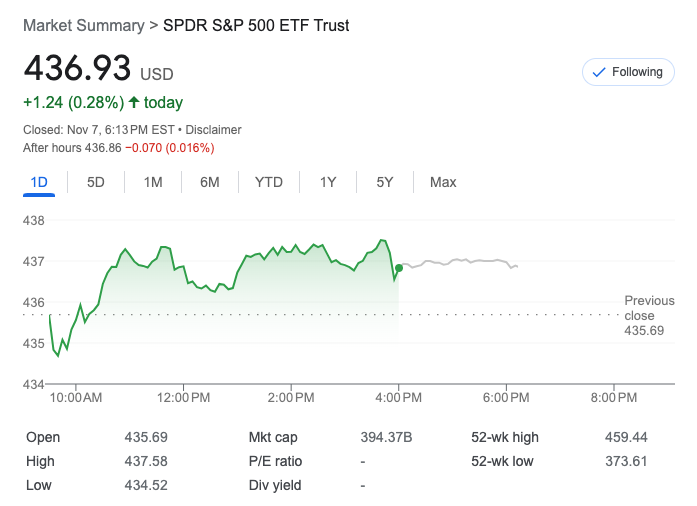Toggle the Following button

[x=628, y=72]
